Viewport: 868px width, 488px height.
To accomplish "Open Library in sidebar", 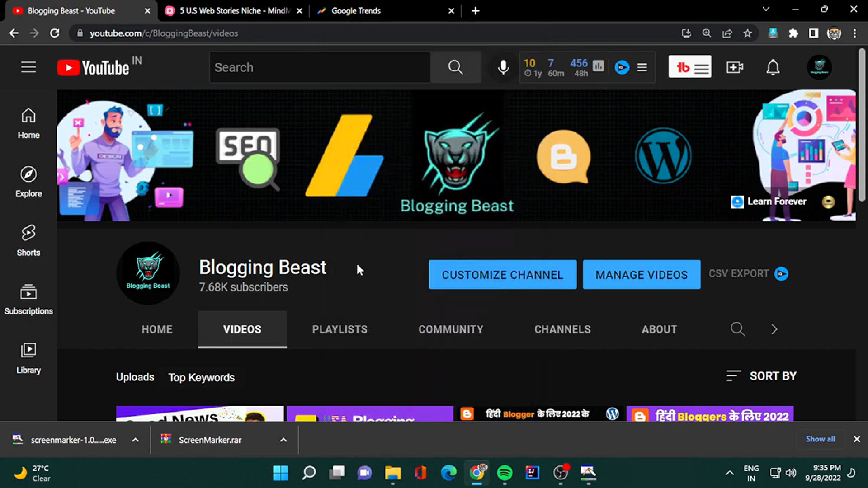I will [28, 358].
